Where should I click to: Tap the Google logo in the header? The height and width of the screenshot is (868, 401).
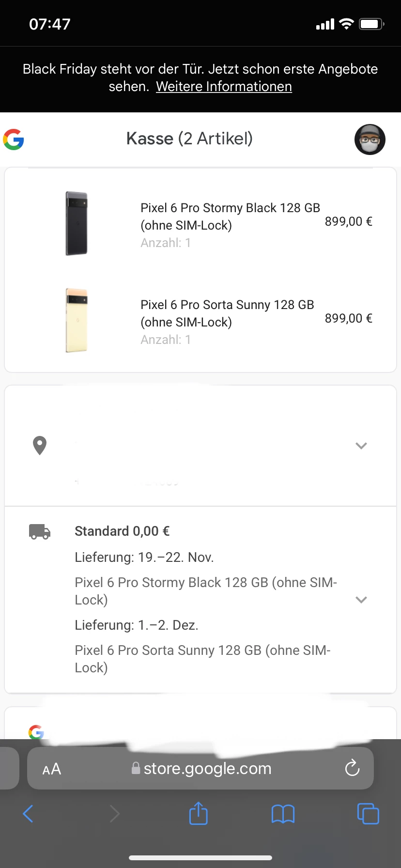pyautogui.click(x=14, y=139)
